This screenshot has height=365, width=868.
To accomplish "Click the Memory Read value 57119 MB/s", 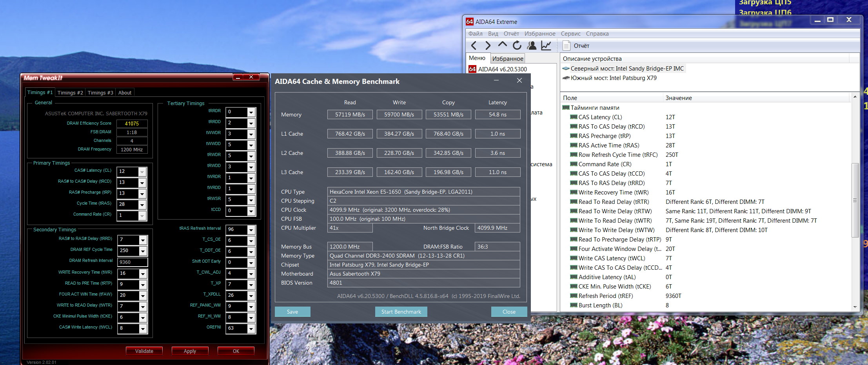I will 350,114.
